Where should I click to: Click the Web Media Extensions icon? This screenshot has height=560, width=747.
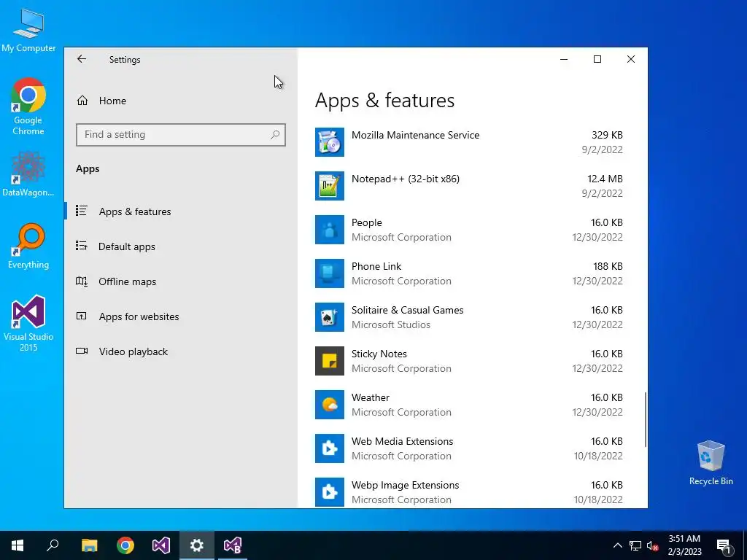[329, 448]
